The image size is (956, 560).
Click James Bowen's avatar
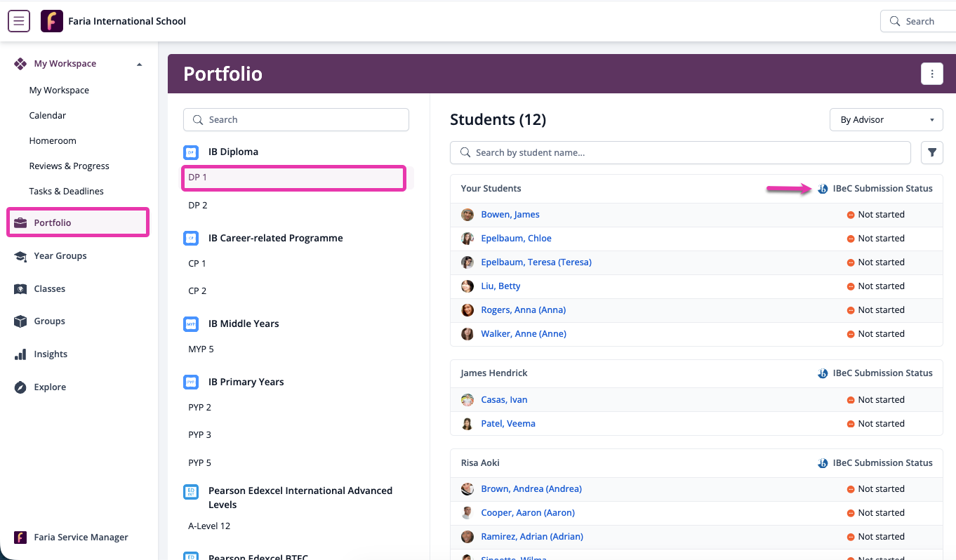tap(467, 215)
